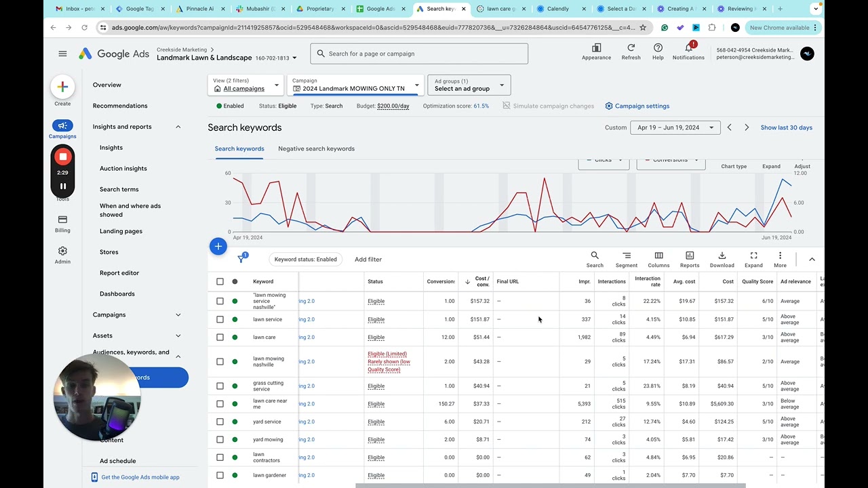This screenshot has width=868, height=488.
Task: Open the Help question mark icon
Action: 658,48
